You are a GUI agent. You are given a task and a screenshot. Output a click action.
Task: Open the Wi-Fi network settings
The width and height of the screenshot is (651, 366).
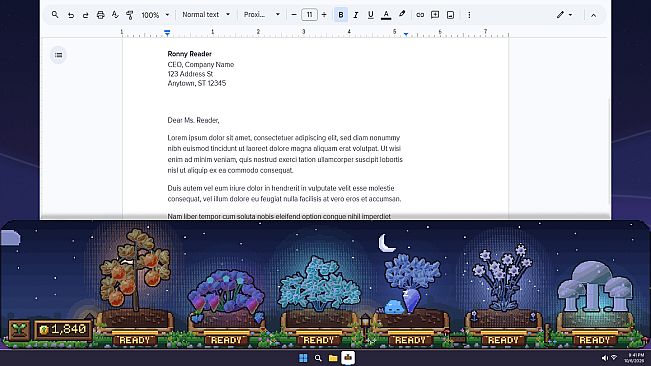(x=614, y=358)
